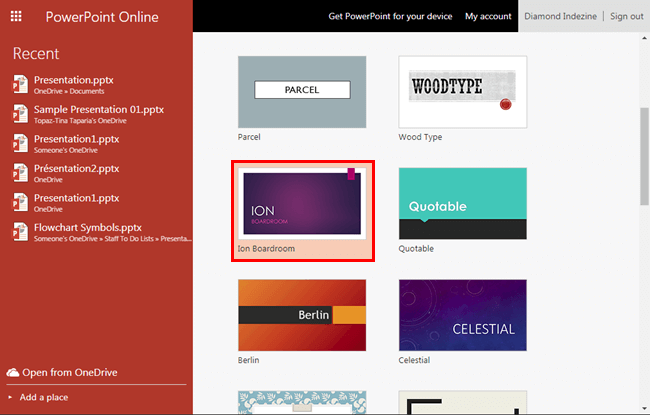Click the OneDrive cloud icon
The width and height of the screenshot is (650, 415).
12,373
